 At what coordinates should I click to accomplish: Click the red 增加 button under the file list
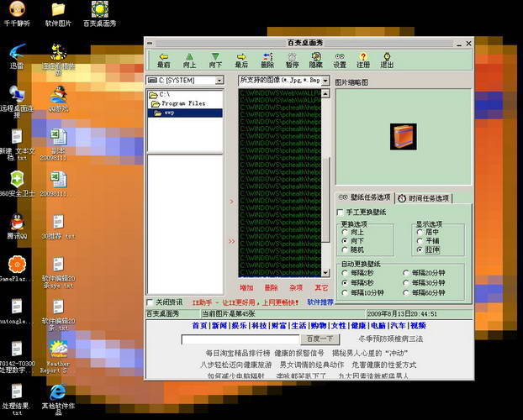[246, 287]
